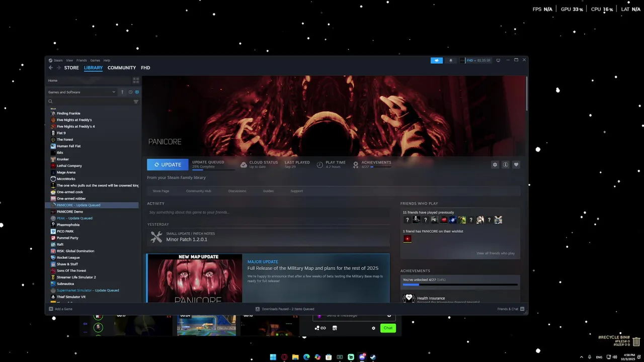Go forward with the navigation arrow
The width and height of the screenshot is (644, 362).
click(x=59, y=68)
